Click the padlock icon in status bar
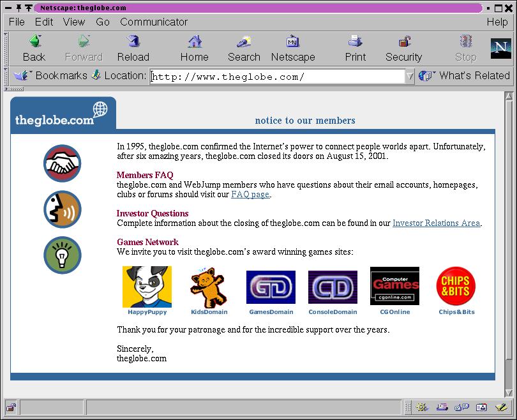 coord(11,407)
